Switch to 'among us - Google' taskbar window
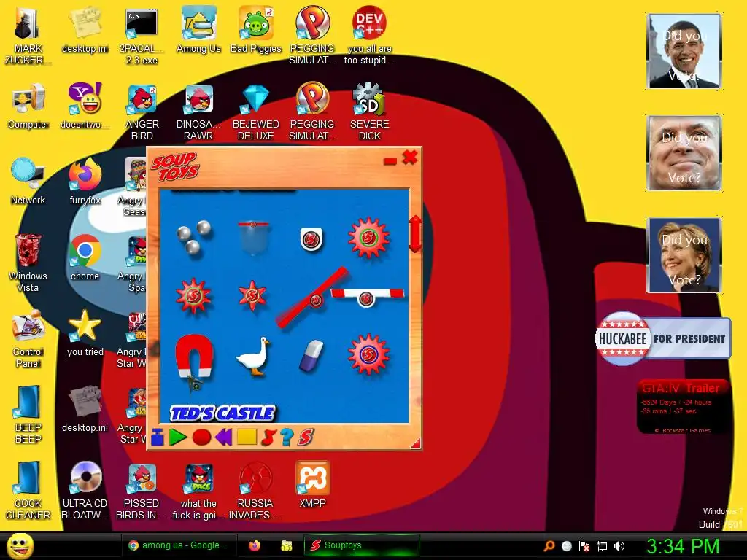747x560 pixels. [x=179, y=545]
